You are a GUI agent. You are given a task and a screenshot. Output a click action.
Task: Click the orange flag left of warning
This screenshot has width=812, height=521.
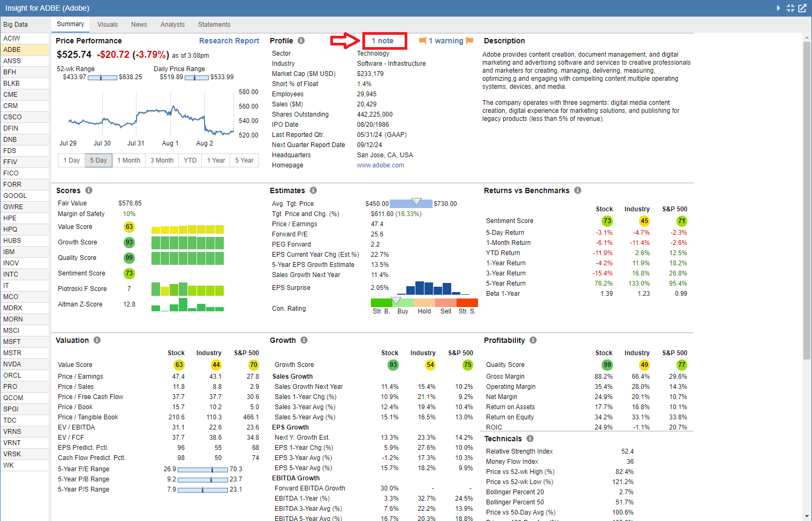tap(422, 41)
